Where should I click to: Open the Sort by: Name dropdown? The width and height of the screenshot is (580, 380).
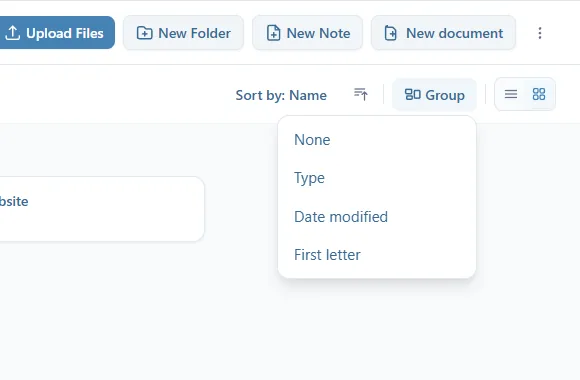point(281,95)
